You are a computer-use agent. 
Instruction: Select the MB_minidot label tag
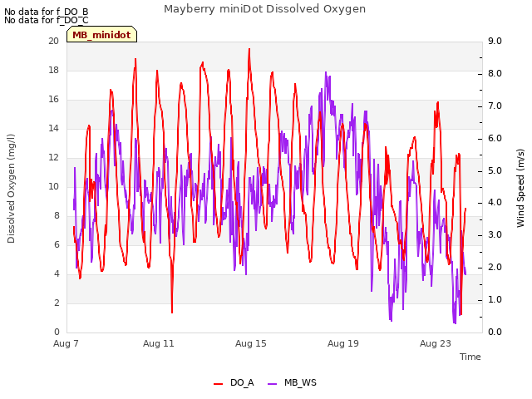[101, 35]
